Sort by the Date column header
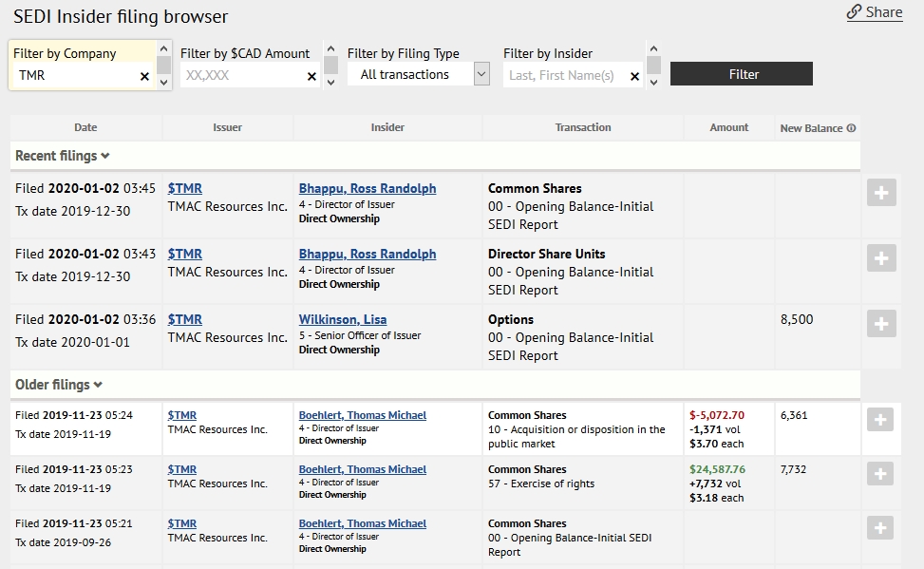Viewport: 924px width, 569px height. click(85, 127)
